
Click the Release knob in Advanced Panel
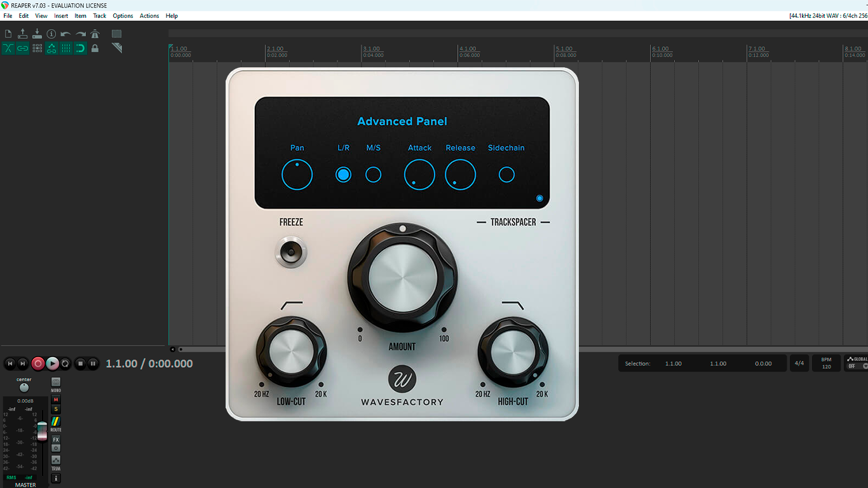pyautogui.click(x=461, y=175)
